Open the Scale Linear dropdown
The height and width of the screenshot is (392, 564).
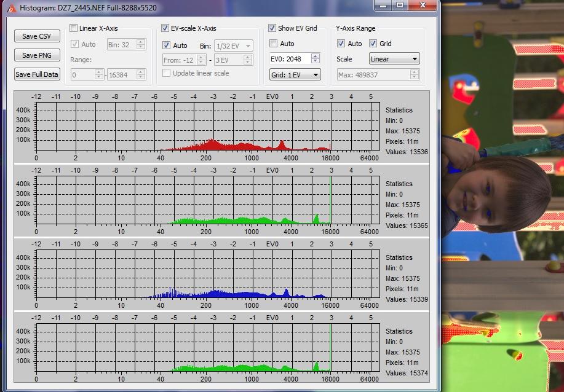[394, 58]
